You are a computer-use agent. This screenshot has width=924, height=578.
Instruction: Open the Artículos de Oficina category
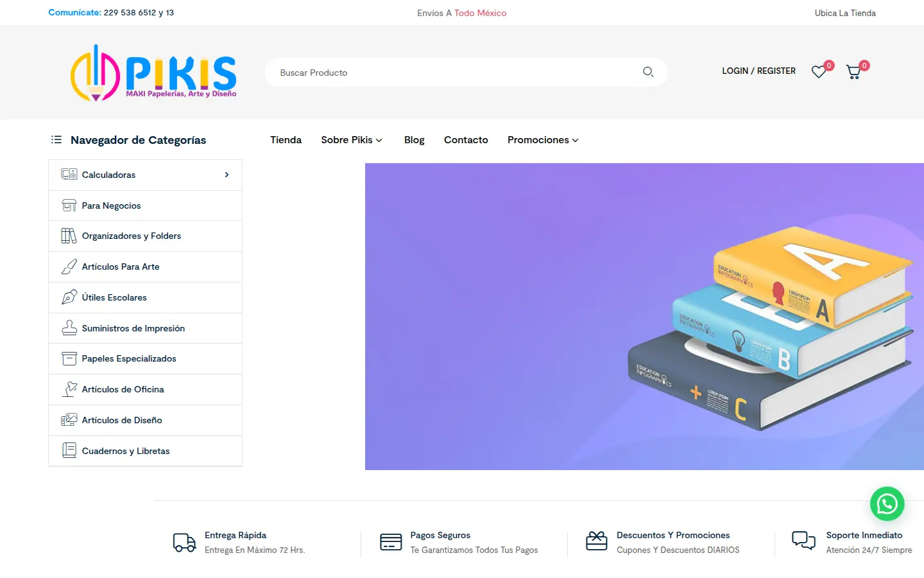click(145, 389)
